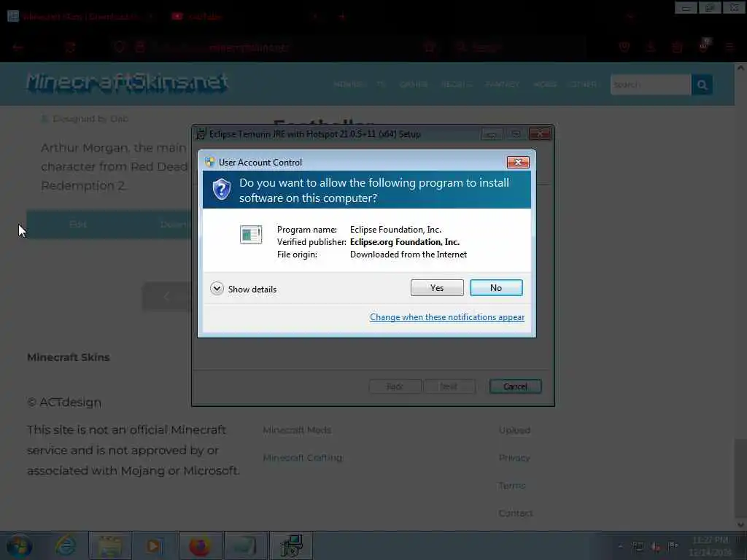
Task: Open the File Explorer taskbar icon
Action: coord(109,545)
